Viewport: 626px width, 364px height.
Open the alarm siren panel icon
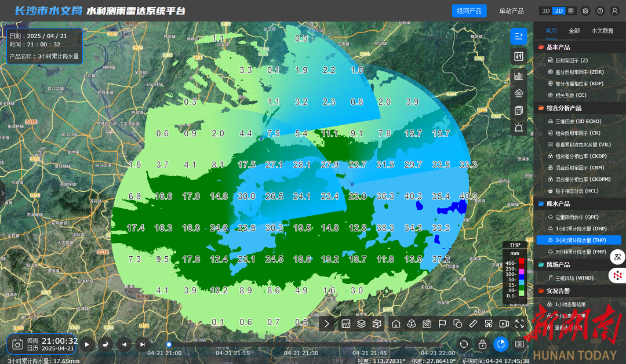(519, 128)
